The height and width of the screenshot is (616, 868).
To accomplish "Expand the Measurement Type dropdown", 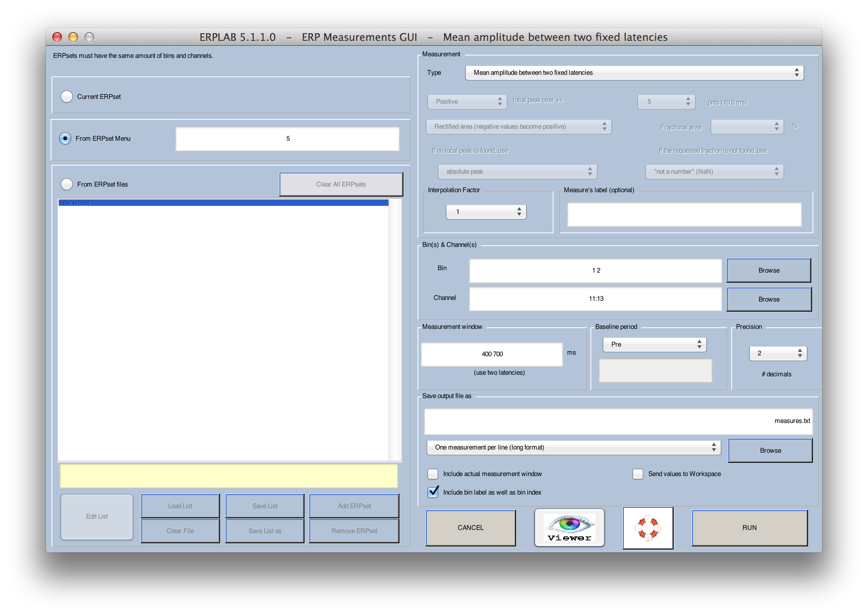I will [x=800, y=73].
